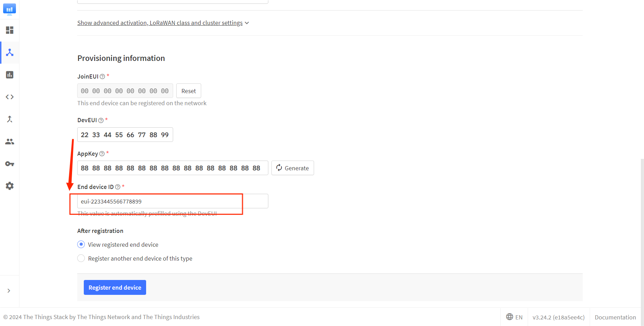The width and height of the screenshot is (644, 326).
Task: Open the Documentation link in footer
Action: 615,317
